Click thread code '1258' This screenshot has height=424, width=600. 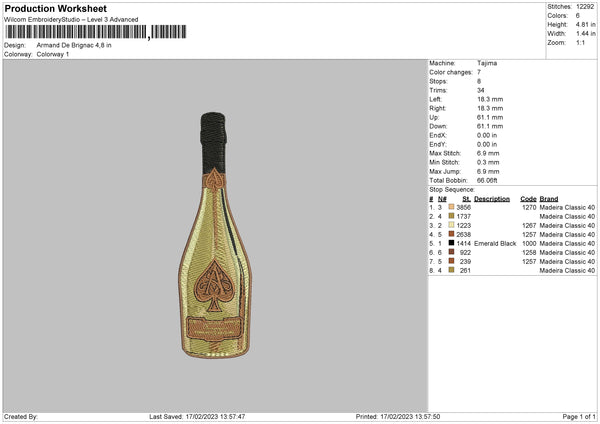[x=529, y=252]
